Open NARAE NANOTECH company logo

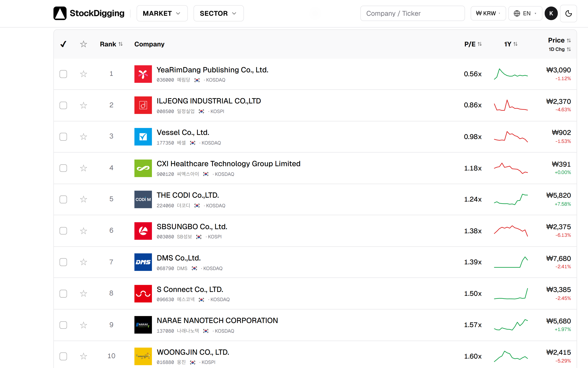143,325
